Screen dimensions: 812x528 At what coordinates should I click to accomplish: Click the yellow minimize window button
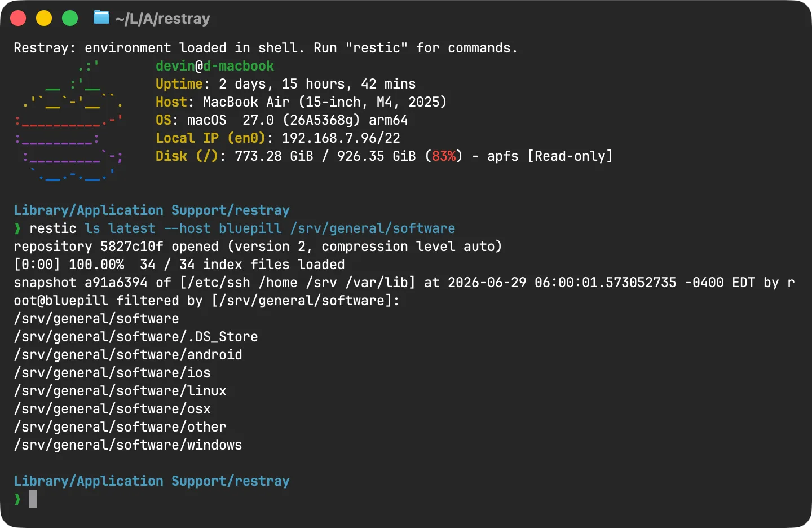(44, 18)
